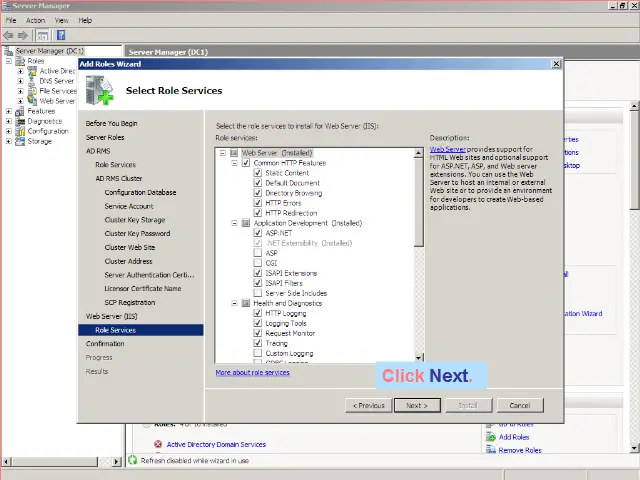
Task: Click the Forward arrow toolbar icon
Action: pos(23,36)
